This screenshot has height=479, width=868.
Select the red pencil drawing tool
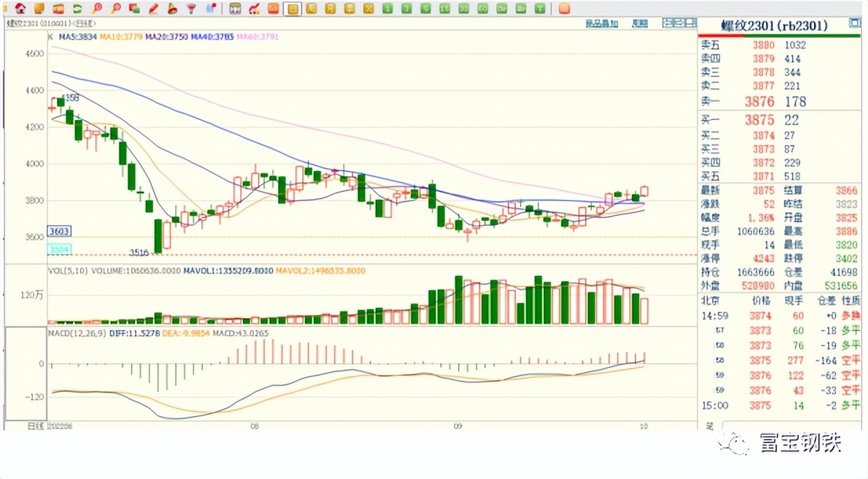pos(154,9)
